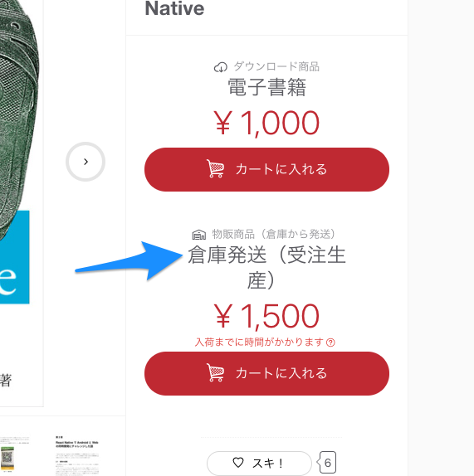Show the next book cover image
The image size is (474, 476).
click(86, 162)
